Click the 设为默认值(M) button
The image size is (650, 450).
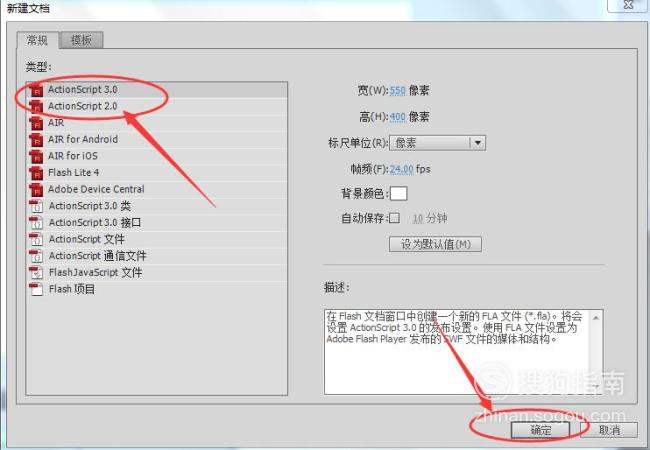pos(435,244)
